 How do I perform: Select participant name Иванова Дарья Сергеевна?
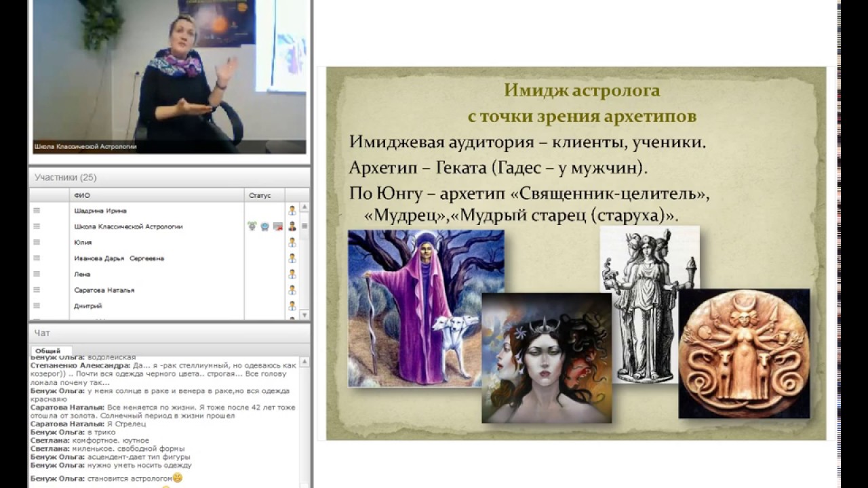point(119,258)
